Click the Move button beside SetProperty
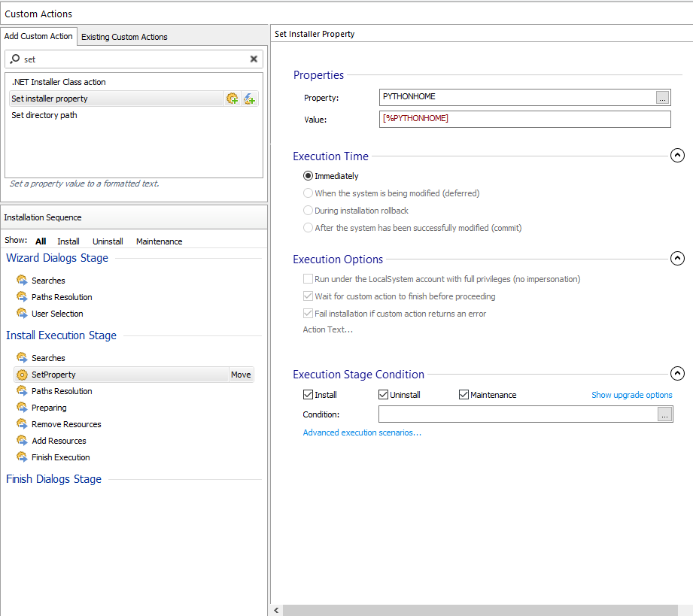Viewport: 693px width, 616px height. [241, 375]
